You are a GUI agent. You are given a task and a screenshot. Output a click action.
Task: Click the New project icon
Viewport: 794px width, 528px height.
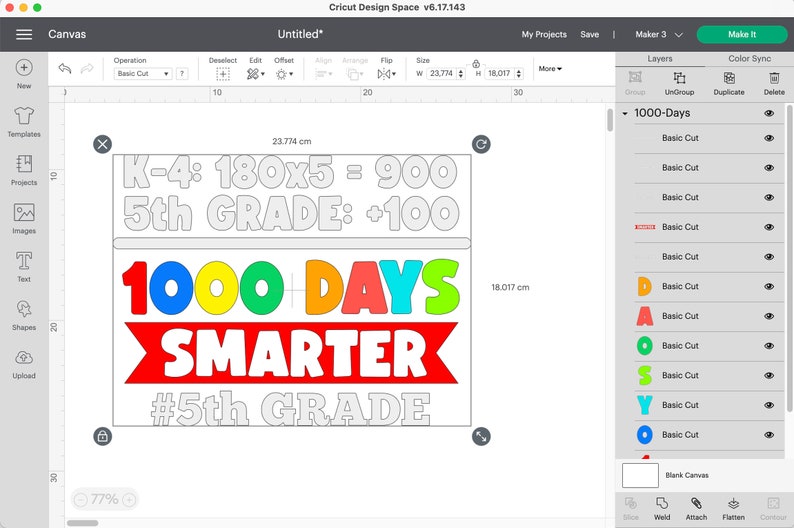(x=24, y=68)
